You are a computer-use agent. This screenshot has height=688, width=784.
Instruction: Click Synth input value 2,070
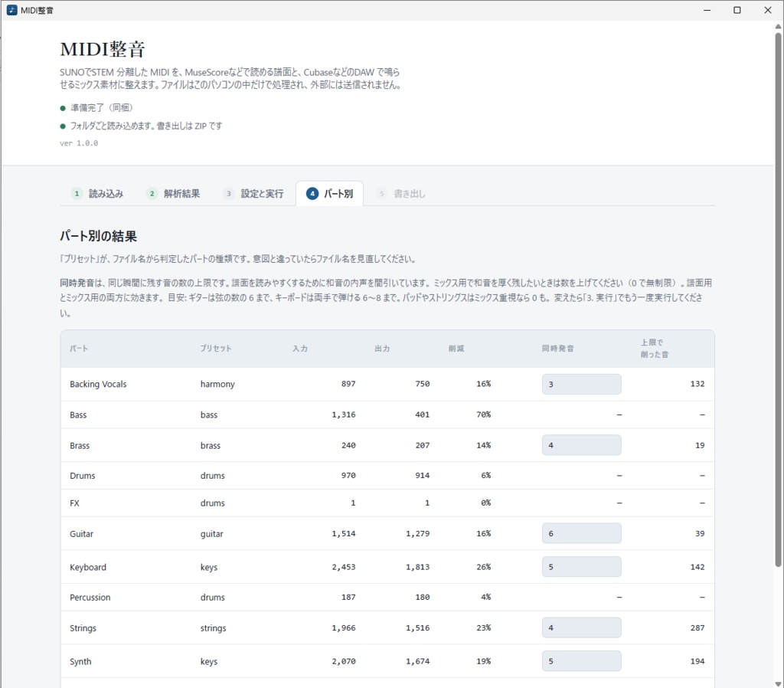pyautogui.click(x=344, y=661)
